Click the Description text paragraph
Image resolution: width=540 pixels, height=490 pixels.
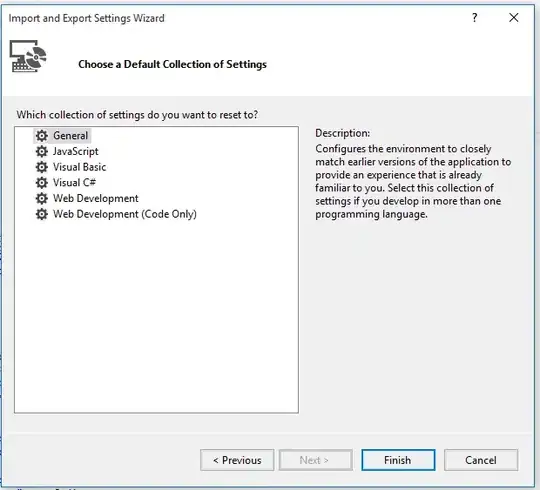(413, 181)
